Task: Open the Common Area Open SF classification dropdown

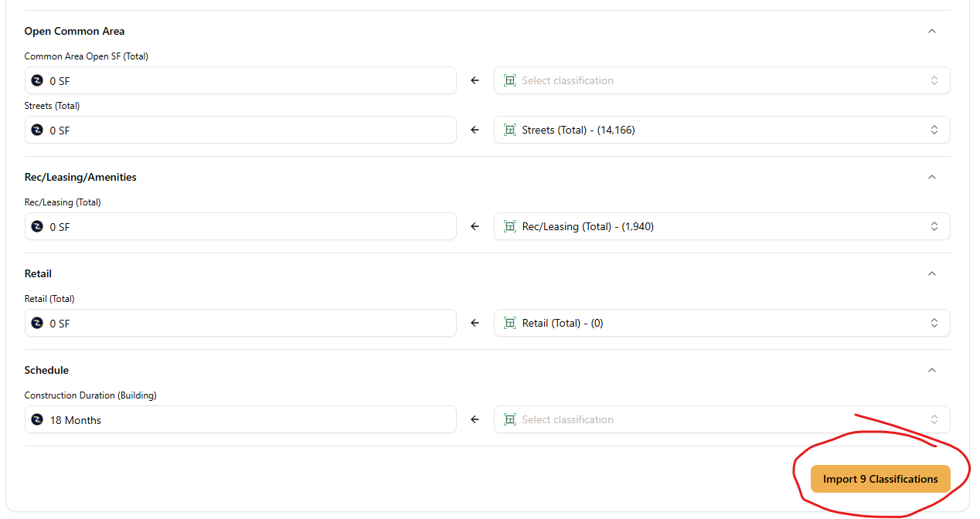Action: coord(721,80)
